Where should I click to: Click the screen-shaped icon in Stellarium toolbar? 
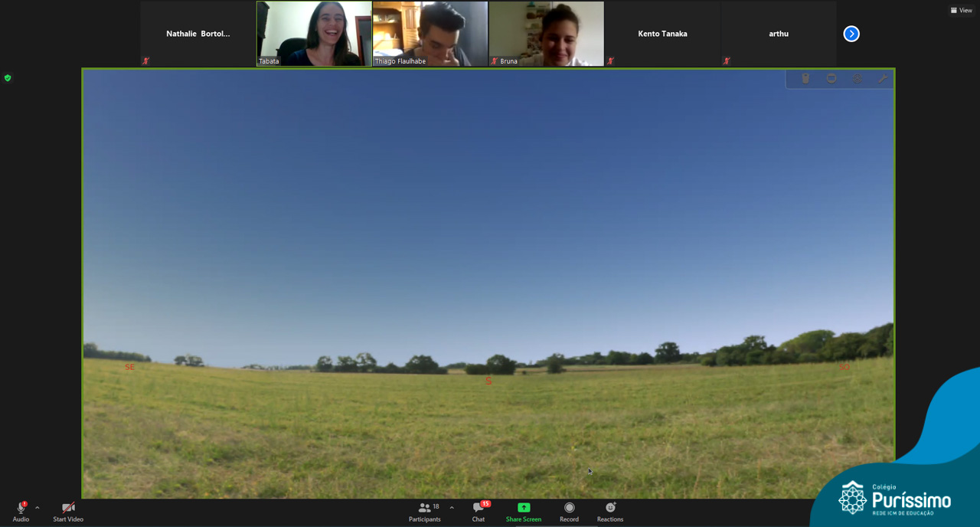(831, 79)
